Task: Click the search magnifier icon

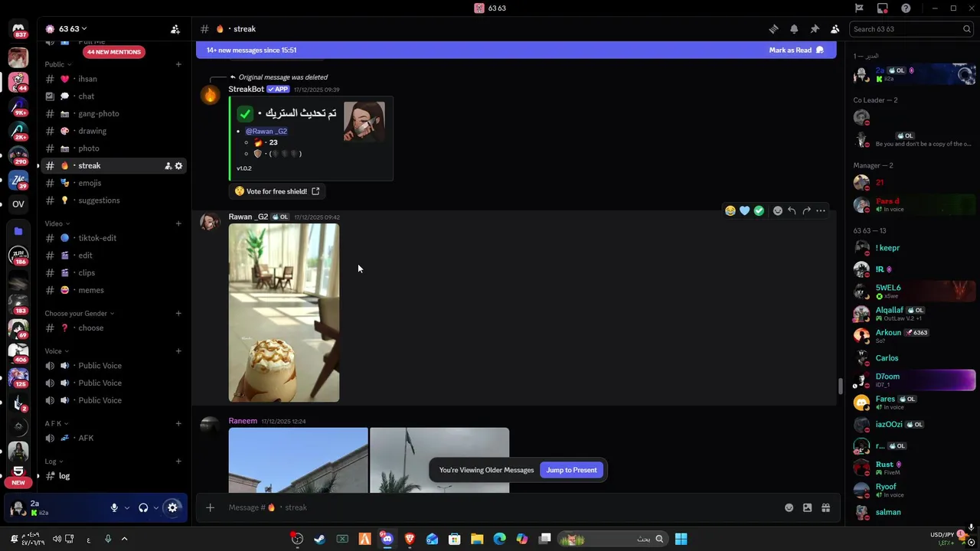Action: [x=967, y=29]
